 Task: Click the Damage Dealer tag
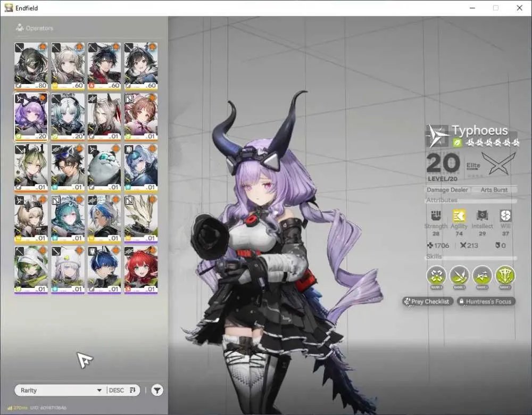click(447, 190)
